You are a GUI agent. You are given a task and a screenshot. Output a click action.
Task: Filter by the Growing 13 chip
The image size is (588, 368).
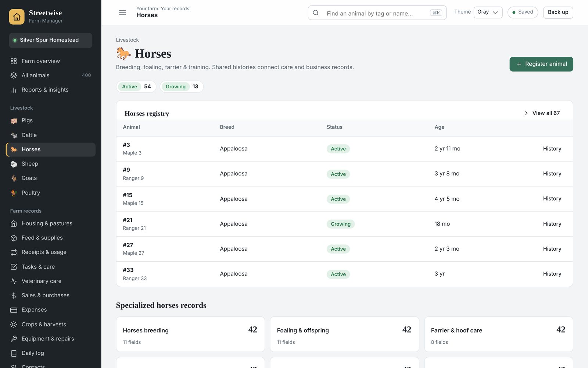182,86
